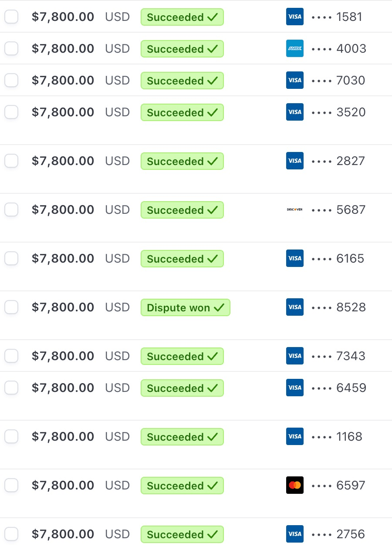This screenshot has width=392, height=560.
Task: Click the USD label for card 2756
Action: click(118, 534)
